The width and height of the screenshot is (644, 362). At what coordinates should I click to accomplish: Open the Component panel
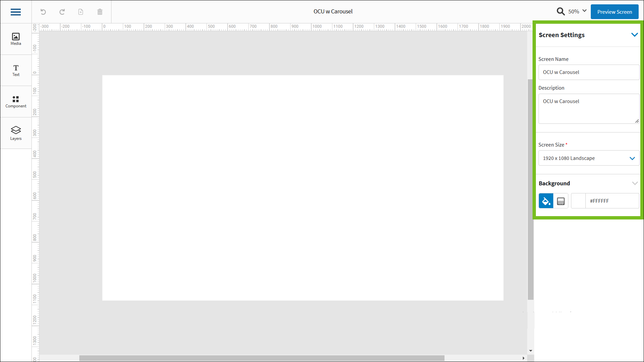[x=16, y=101]
